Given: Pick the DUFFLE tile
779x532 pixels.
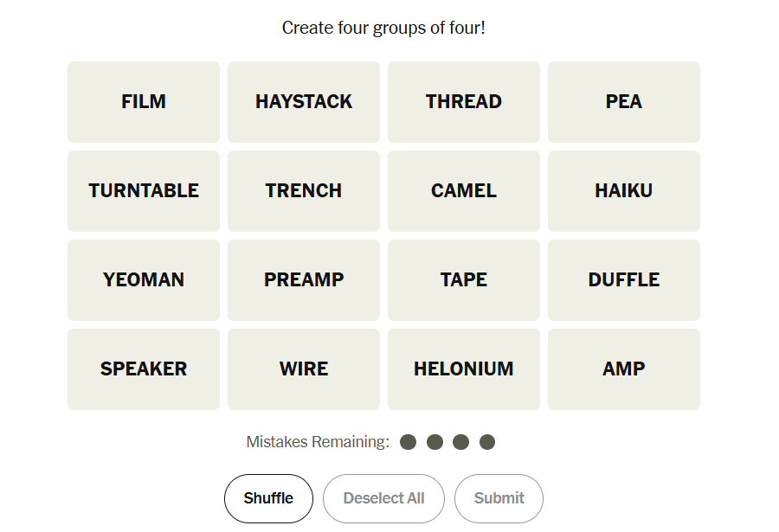Looking at the screenshot, I should coord(624,280).
